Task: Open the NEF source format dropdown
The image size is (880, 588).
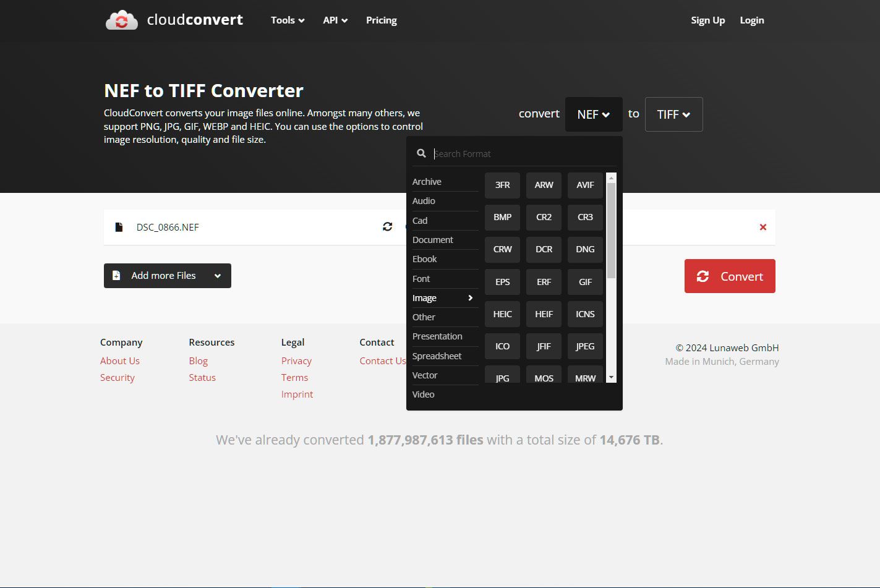Action: [x=594, y=114]
